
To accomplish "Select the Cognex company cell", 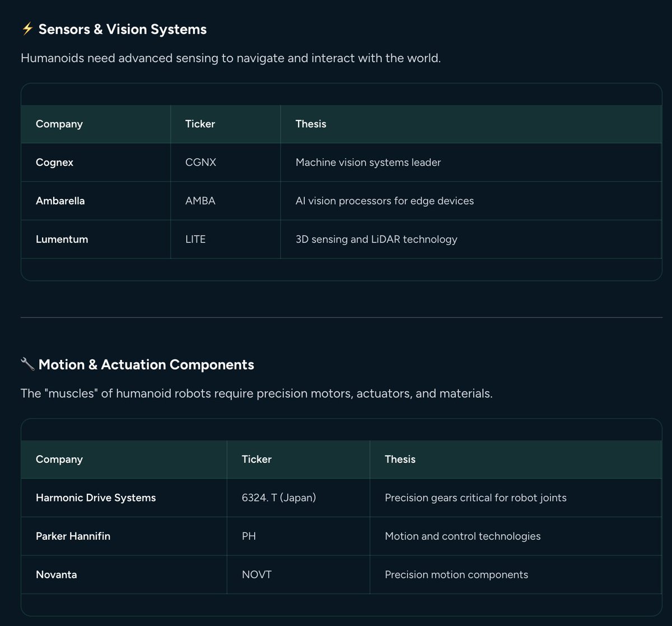I will pyautogui.click(x=54, y=163).
